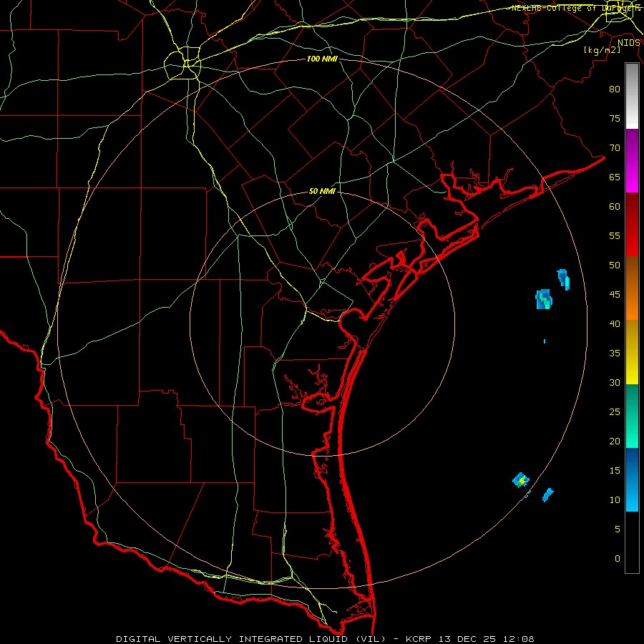644x644 pixels.
Task: Click the 15 value on the VIL scale
Action: pos(615,471)
